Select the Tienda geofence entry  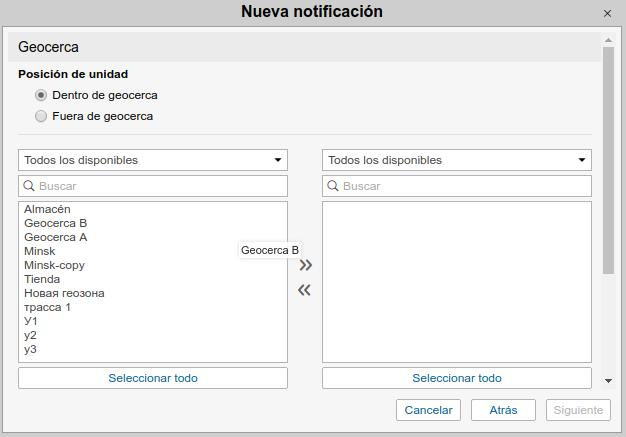(42, 279)
